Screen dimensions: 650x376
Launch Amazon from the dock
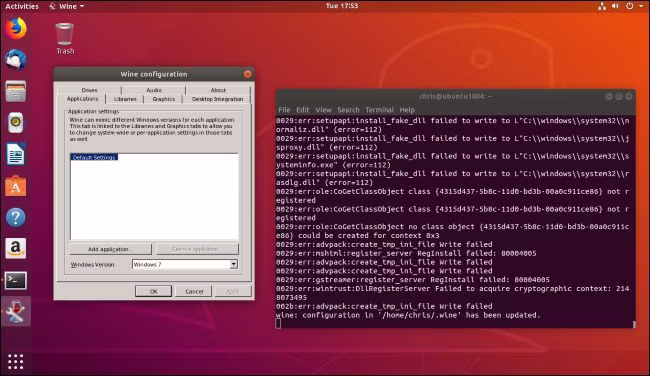(16, 249)
